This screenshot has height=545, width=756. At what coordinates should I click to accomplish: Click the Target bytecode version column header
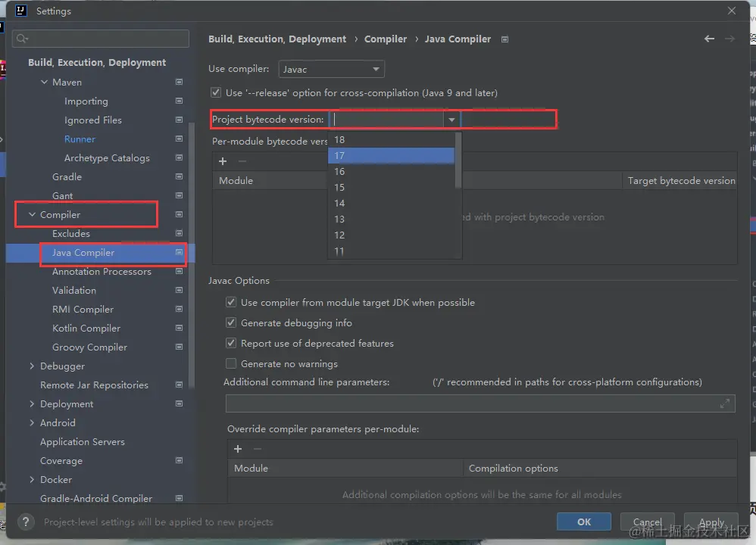681,181
